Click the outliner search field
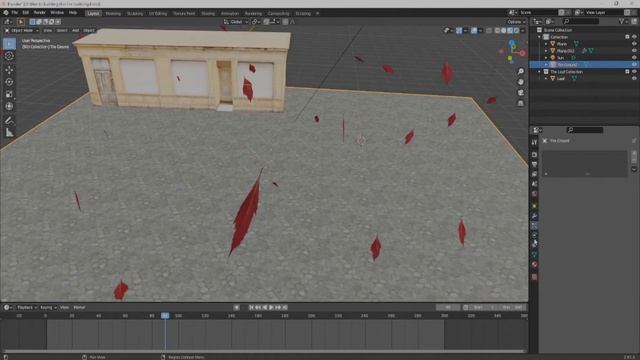Image resolution: width=640 pixels, height=360 pixels. coord(582,21)
